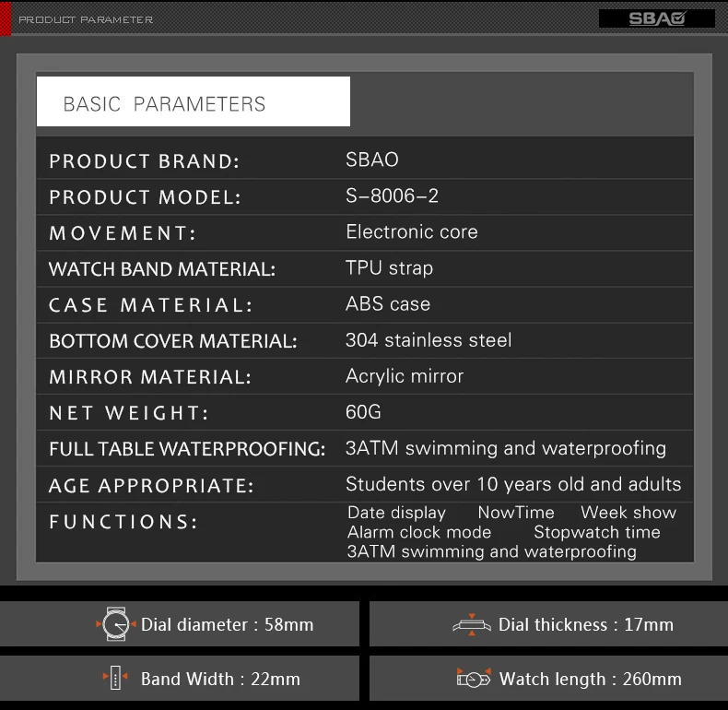Click the 'AGE APPROPRIATE:' label
The width and height of the screenshot is (728, 710).
pyautogui.click(x=151, y=486)
